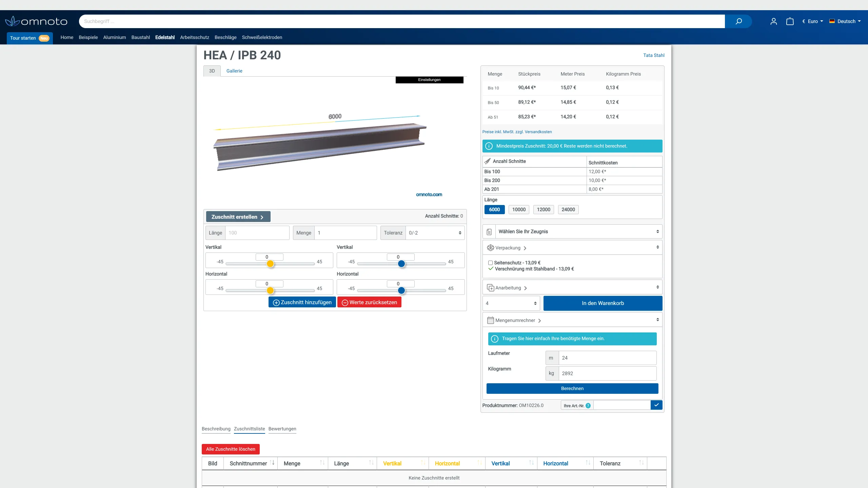Click the Suchbegriff search field
Image resolution: width=868 pixels, height=488 pixels.
[402, 21]
